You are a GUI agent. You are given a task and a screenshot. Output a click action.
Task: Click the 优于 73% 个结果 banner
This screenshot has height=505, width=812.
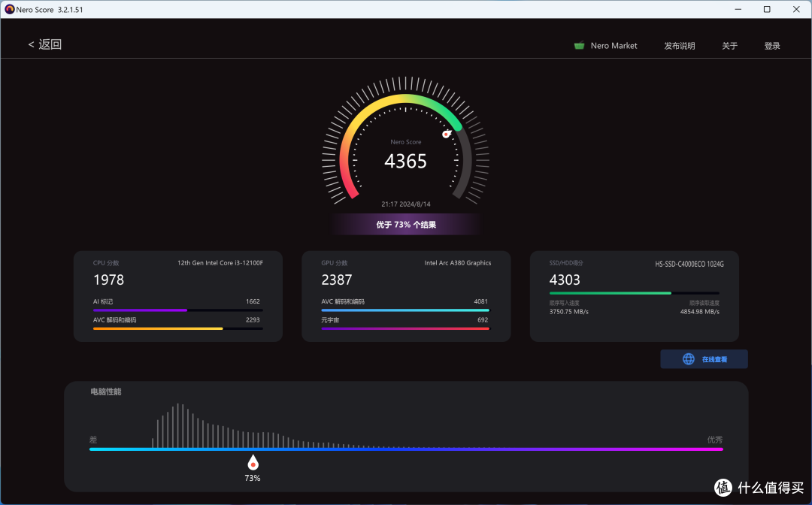[406, 225]
